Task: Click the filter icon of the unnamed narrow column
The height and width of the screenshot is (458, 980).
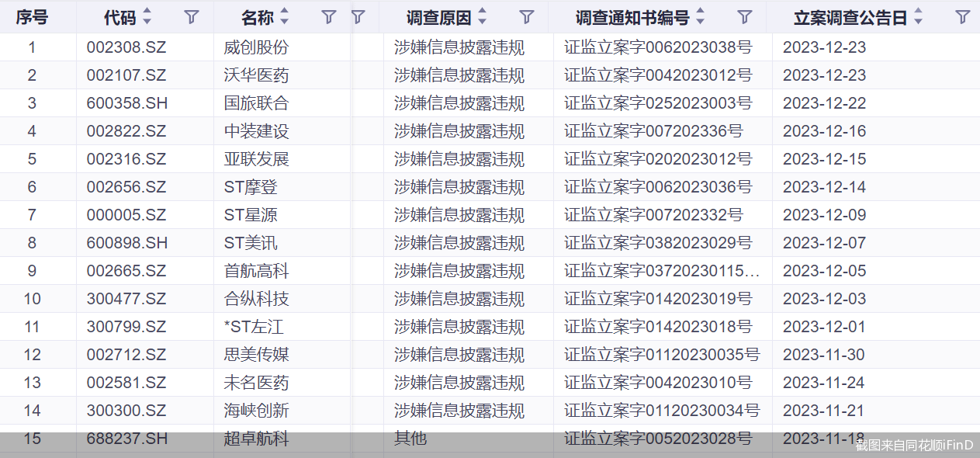Action: (x=358, y=16)
